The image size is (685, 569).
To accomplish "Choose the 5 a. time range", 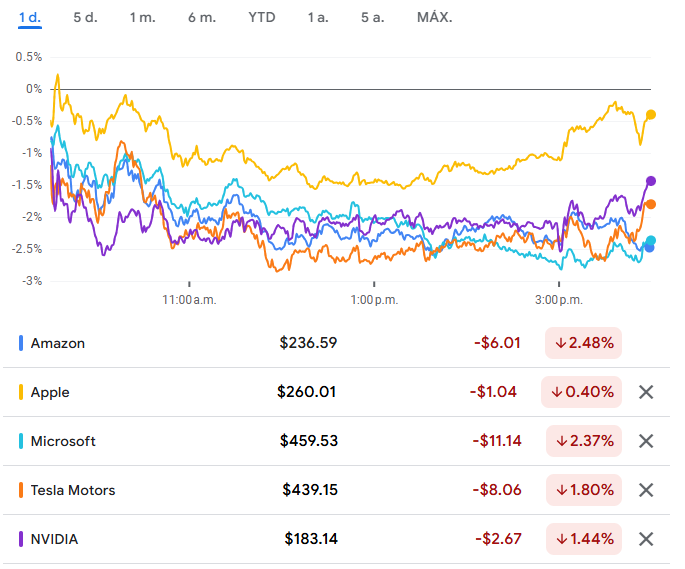I will click(373, 17).
